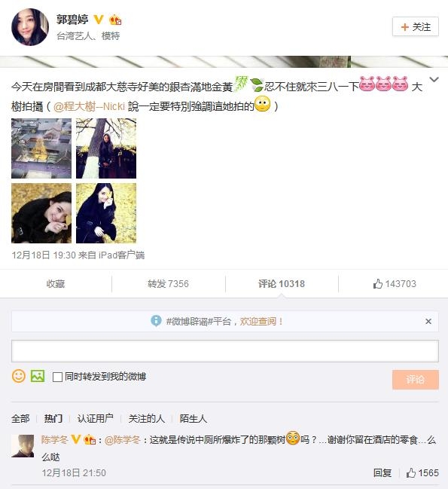Open the @程大樹--Nicki mention link

[x=89, y=107]
